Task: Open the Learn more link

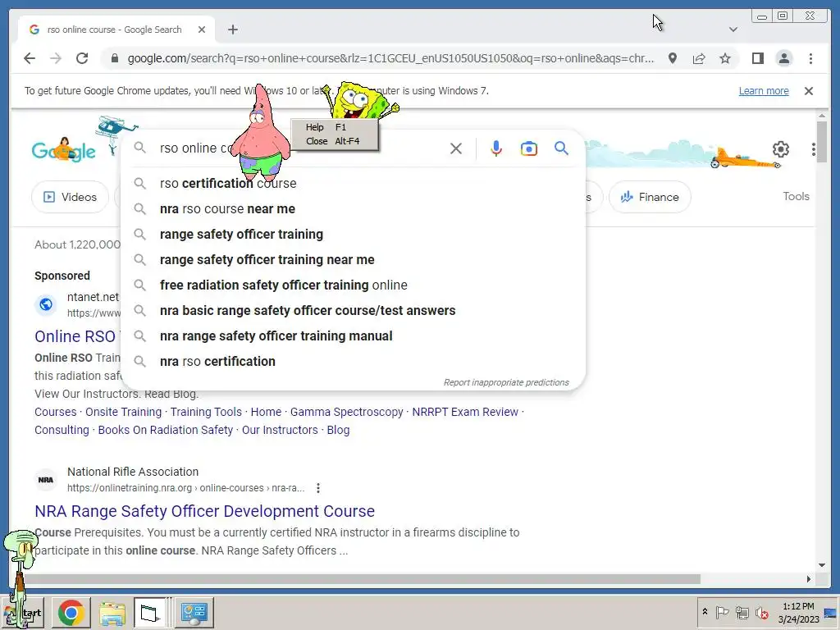Action: click(x=764, y=91)
